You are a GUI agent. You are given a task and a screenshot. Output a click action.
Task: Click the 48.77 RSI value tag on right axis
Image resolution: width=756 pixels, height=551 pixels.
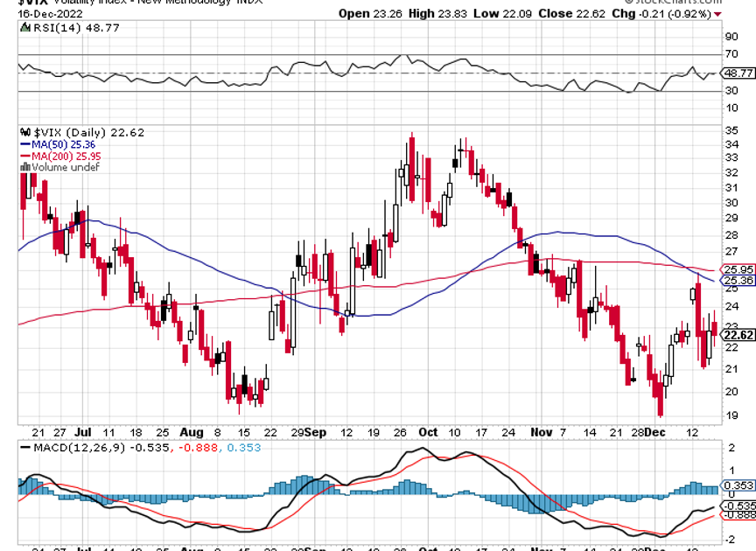point(737,74)
